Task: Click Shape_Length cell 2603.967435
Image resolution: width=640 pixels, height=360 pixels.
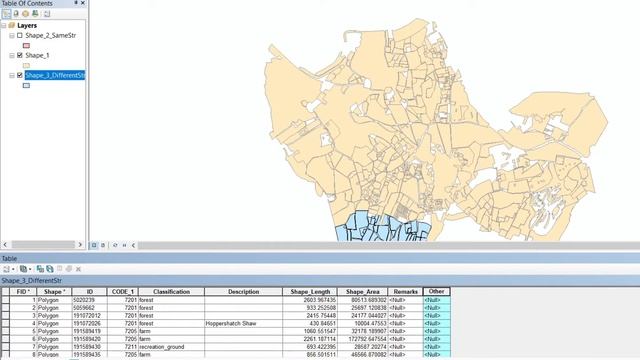Action: pyautogui.click(x=310, y=300)
